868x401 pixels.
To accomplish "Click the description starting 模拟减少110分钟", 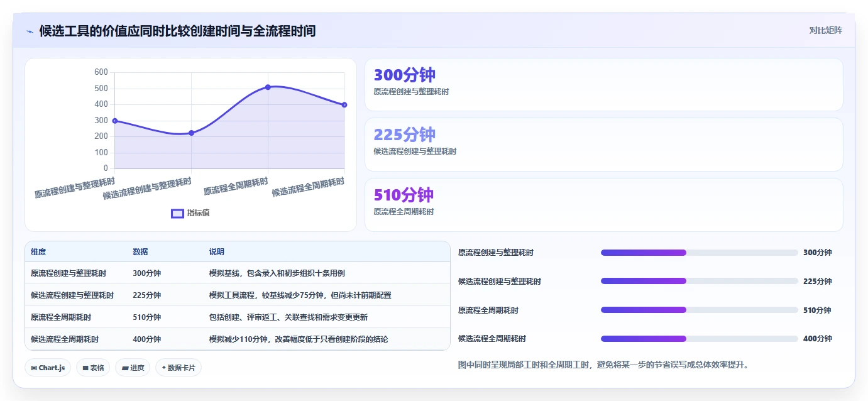I will coord(299,339).
